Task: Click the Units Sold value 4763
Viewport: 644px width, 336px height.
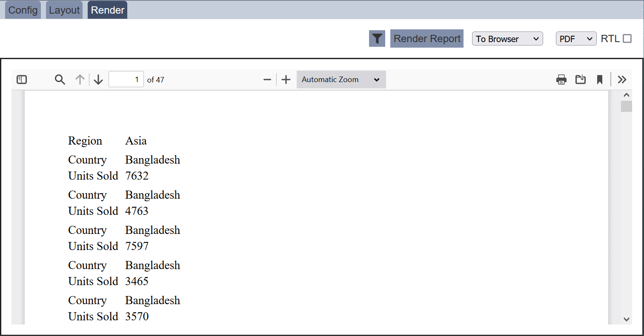Action: click(x=137, y=211)
